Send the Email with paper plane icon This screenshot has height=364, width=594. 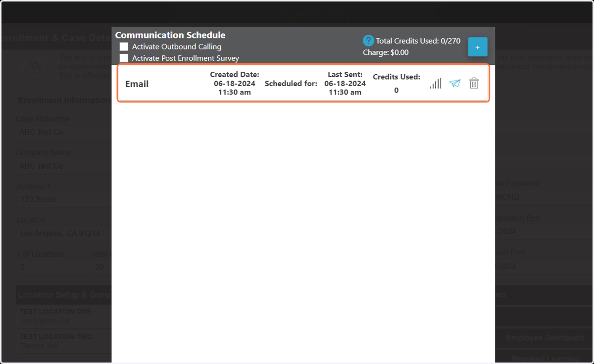click(455, 83)
